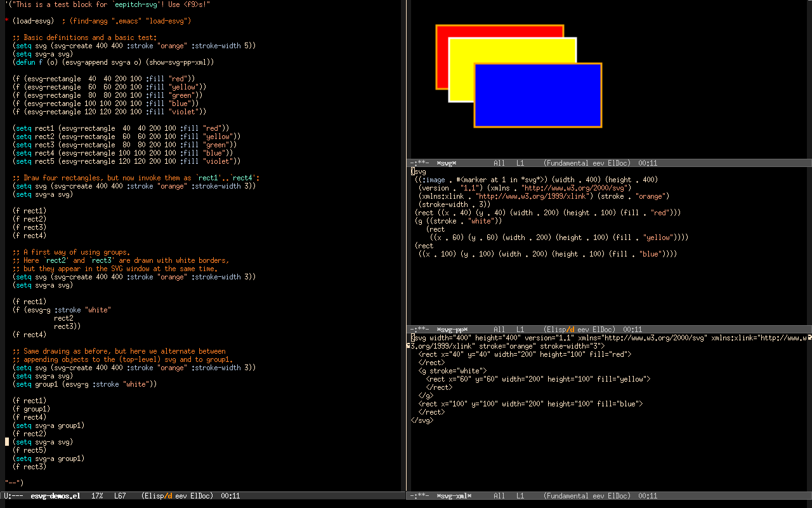Click the (g ((stroke . "white")) line in *svg*
This screenshot has width=812, height=508.
coord(459,221)
